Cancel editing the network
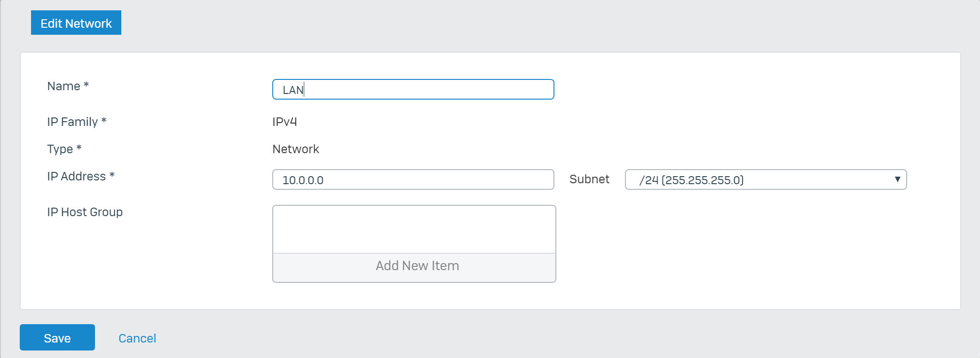Image resolution: width=980 pixels, height=358 pixels. pos(137,338)
